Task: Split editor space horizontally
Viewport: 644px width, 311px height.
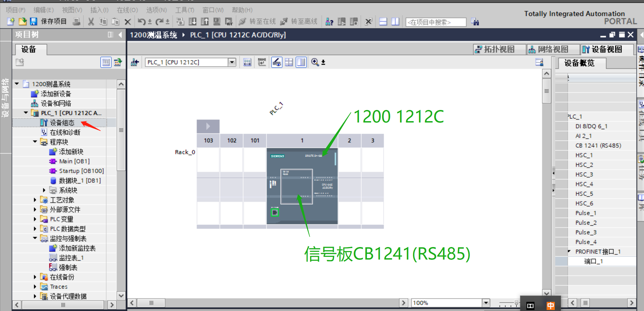Action: tap(383, 22)
